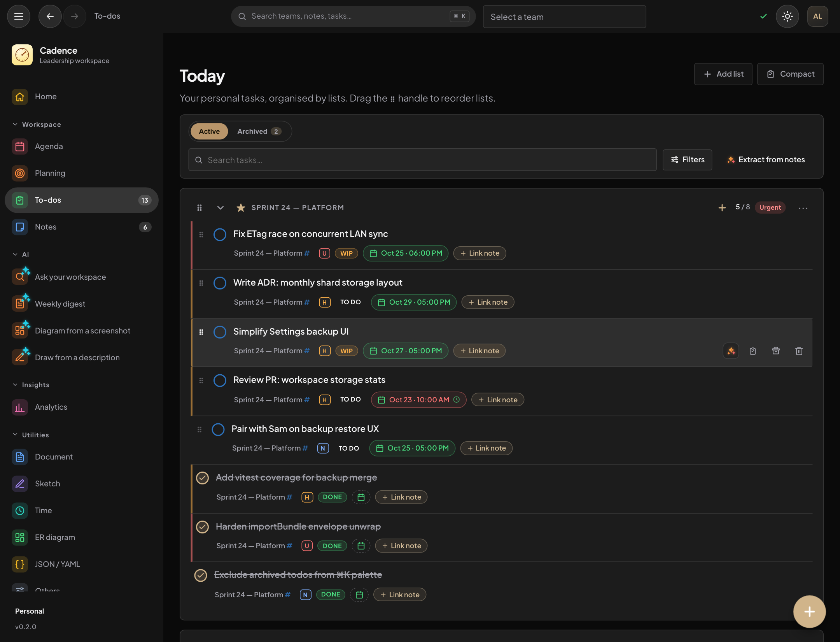Select To-dos in the sidebar
This screenshot has width=840, height=642.
[82, 200]
